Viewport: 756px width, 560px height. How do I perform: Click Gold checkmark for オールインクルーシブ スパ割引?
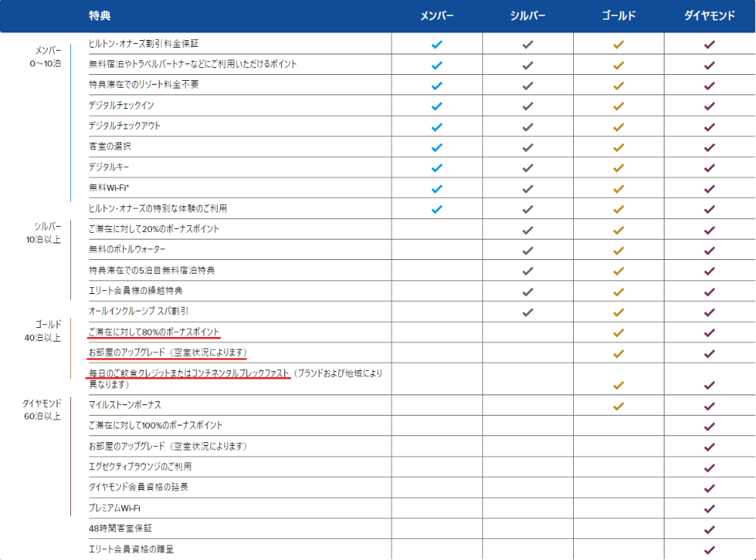pyautogui.click(x=618, y=312)
